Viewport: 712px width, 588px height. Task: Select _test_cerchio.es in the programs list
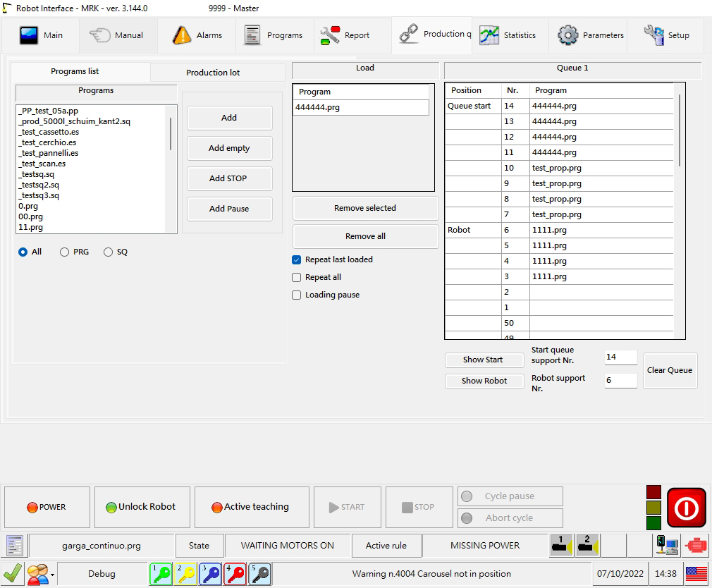49,142
